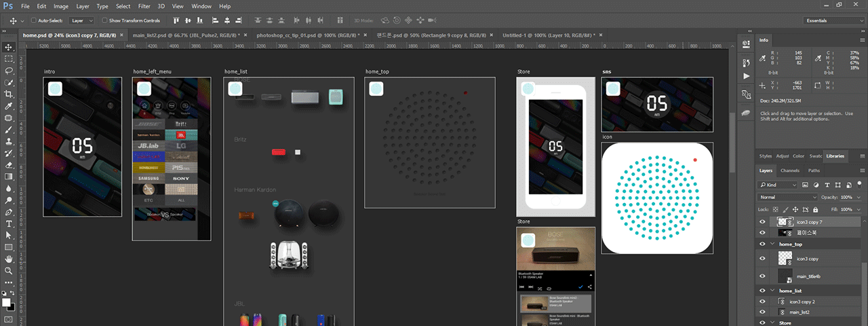
Task: Enable the Auto-Select checkbox
Action: 34,20
